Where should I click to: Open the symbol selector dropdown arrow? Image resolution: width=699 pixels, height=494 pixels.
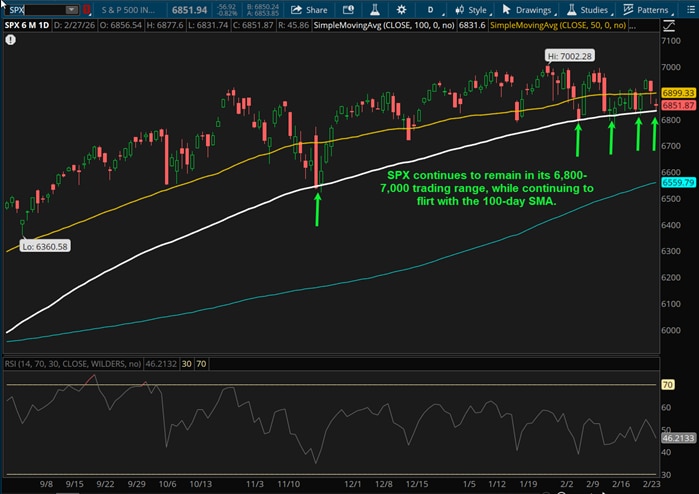click(x=71, y=10)
